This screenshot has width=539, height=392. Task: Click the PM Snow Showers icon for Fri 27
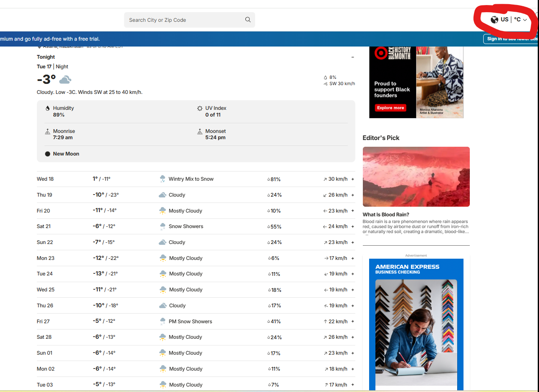162,322
